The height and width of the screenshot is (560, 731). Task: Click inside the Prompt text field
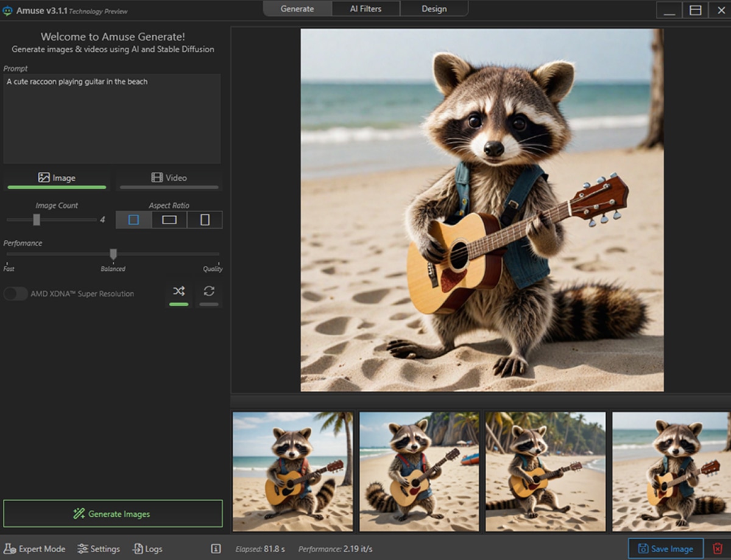pyautogui.click(x=112, y=119)
